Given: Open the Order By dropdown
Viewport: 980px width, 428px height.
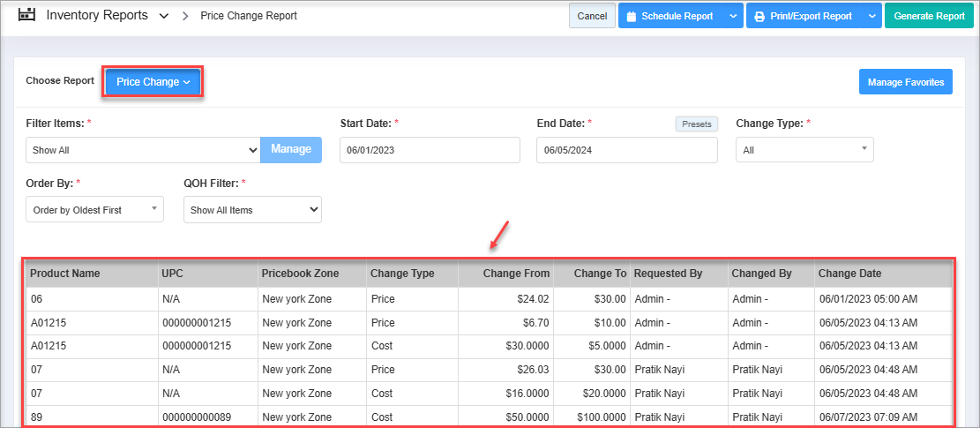Looking at the screenshot, I should [94, 210].
